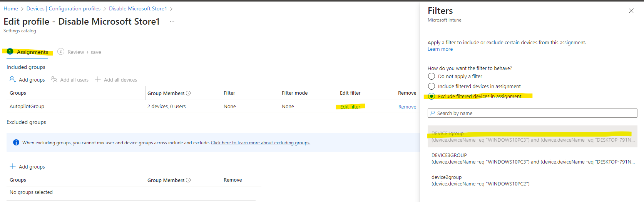Click Filter column header in included groups

coord(229,93)
